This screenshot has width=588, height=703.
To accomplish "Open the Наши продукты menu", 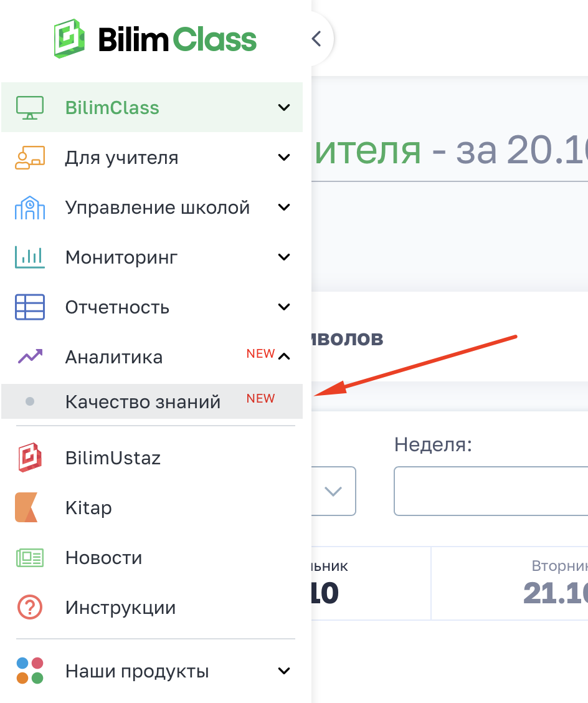I will pos(152,671).
